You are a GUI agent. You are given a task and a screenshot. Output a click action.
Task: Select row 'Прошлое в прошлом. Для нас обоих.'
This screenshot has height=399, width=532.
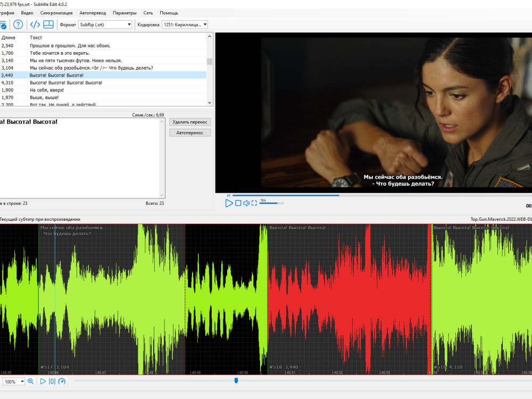103,46
